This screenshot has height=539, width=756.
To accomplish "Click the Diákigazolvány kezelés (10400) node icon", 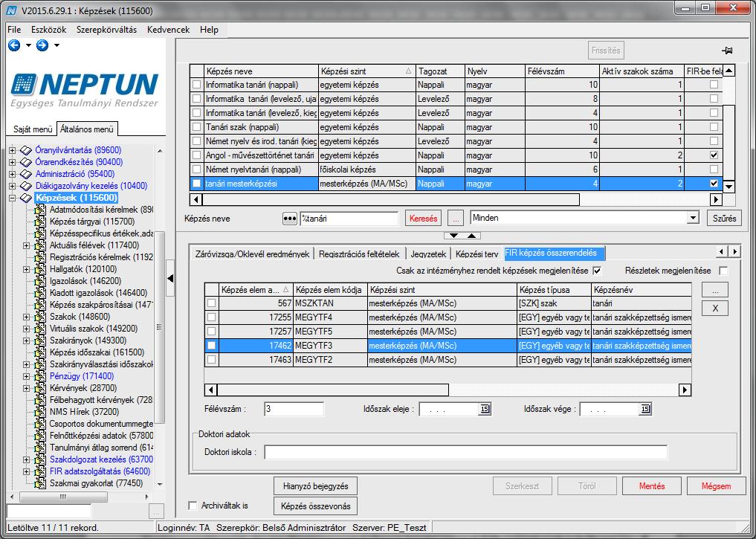I will coord(26,186).
